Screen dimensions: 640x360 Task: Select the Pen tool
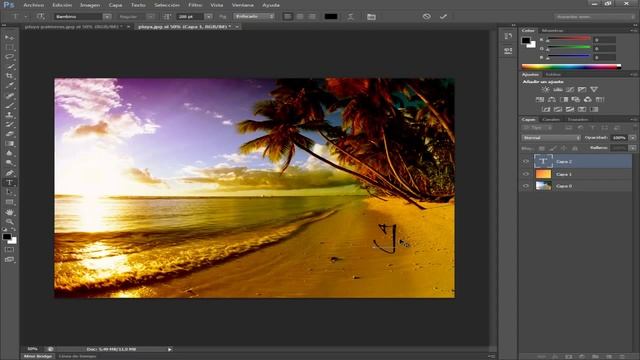coord(9,173)
